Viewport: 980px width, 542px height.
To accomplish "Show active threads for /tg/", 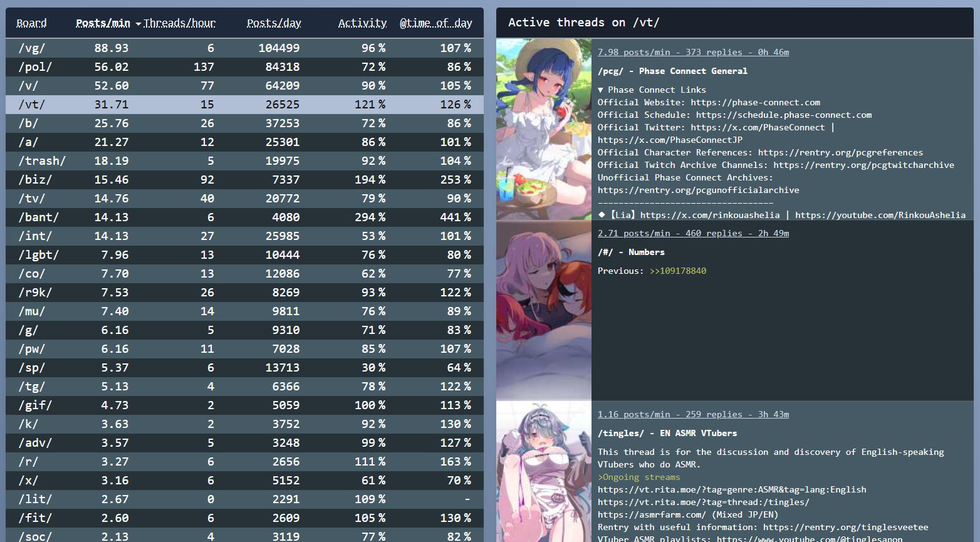I will [x=244, y=387].
